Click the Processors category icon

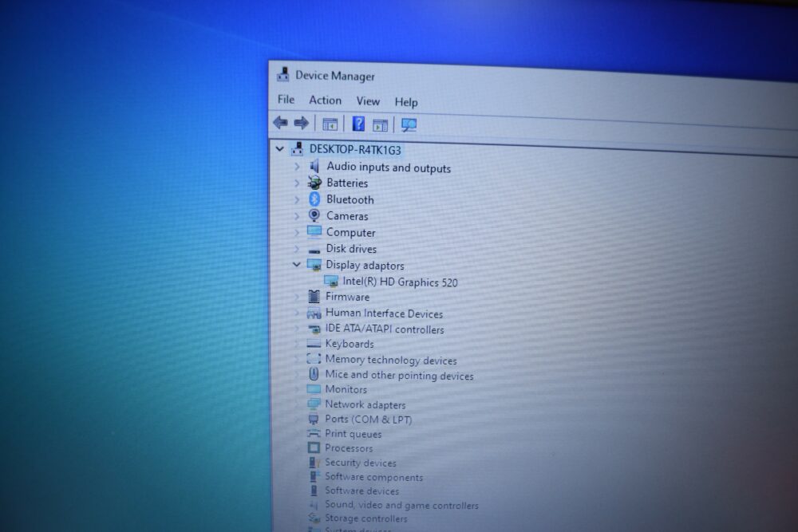pos(314,447)
